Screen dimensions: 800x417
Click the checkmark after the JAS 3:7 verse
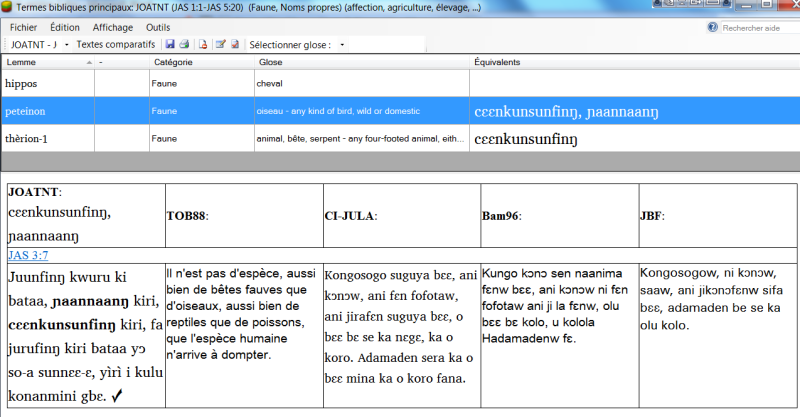tap(148, 396)
